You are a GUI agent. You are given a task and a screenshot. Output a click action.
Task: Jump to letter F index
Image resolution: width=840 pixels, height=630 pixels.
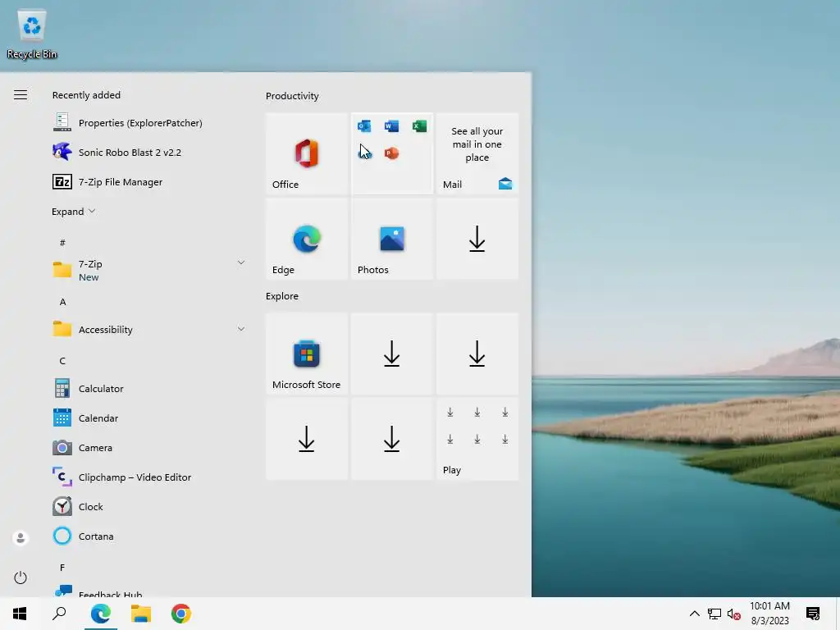point(62,568)
